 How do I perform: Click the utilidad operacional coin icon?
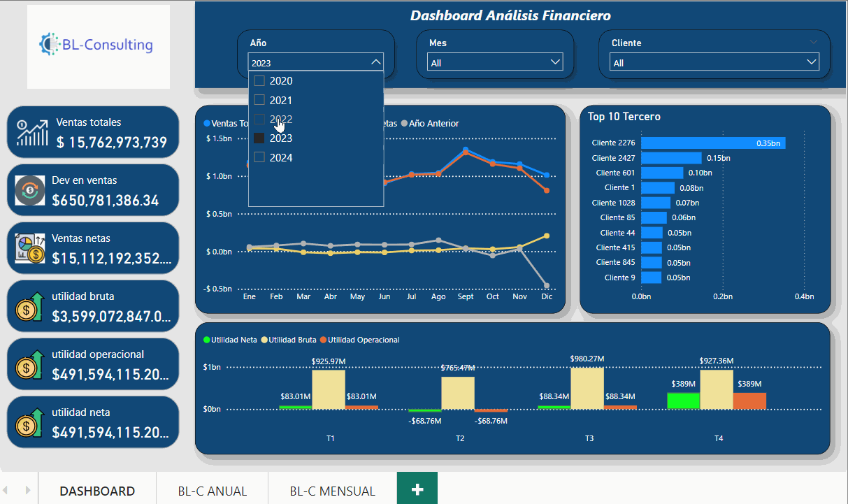tap(30, 364)
